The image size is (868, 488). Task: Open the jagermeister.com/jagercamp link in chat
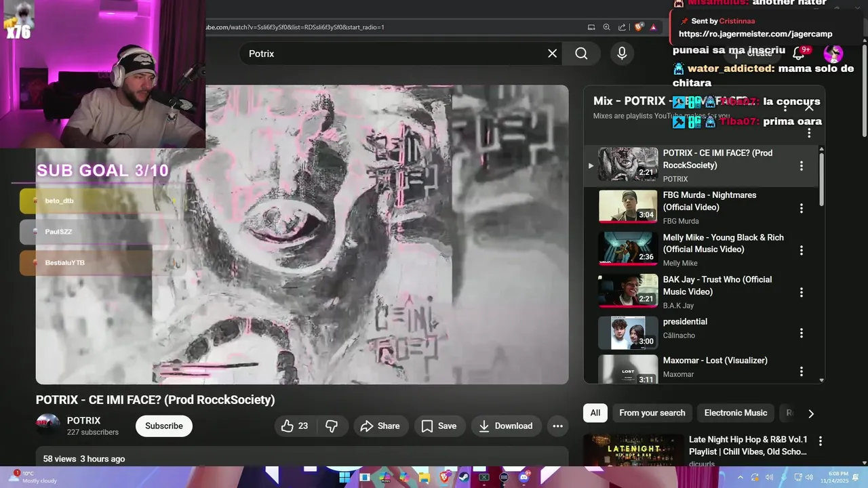[x=755, y=34]
